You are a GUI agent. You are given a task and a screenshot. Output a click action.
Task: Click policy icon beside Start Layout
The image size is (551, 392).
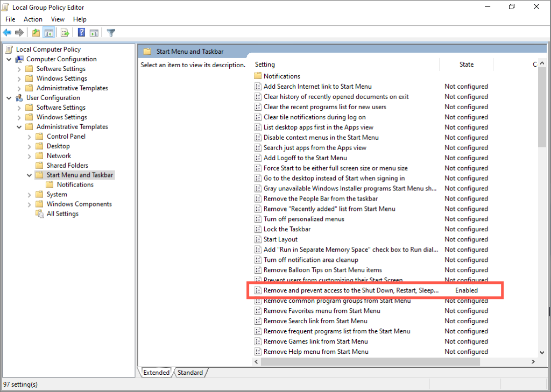click(x=258, y=239)
